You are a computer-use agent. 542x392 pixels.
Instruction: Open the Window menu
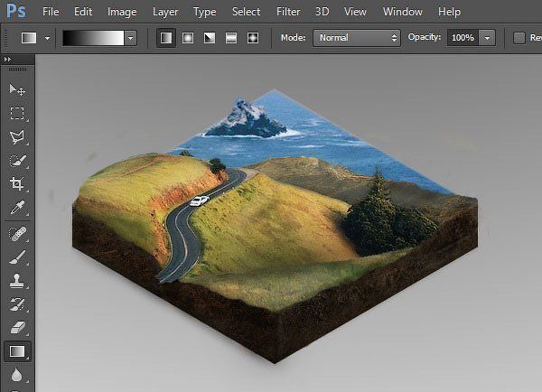pyautogui.click(x=402, y=12)
